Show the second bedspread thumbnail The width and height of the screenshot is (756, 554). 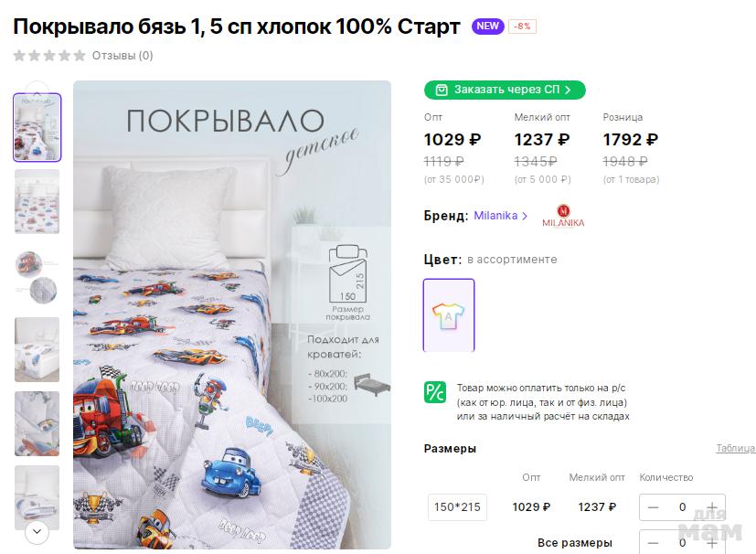pyautogui.click(x=37, y=201)
